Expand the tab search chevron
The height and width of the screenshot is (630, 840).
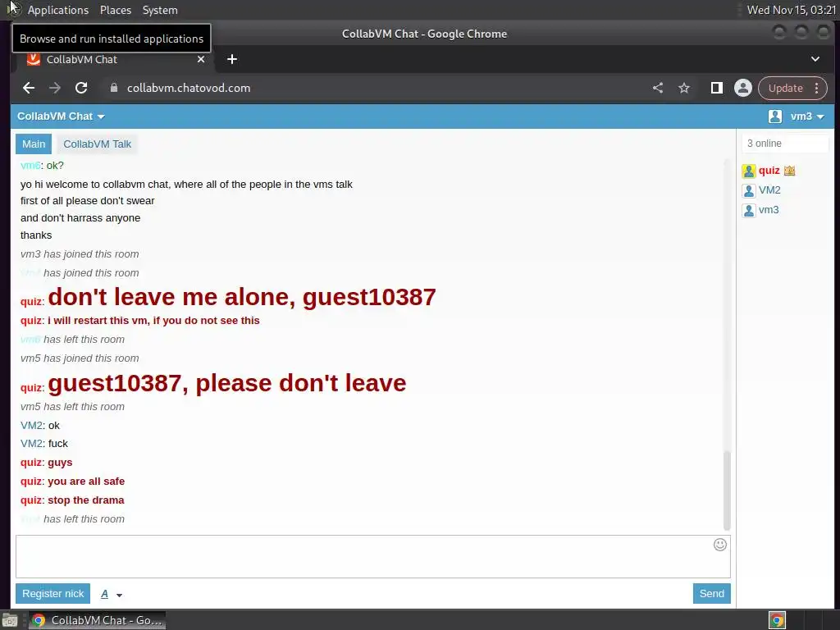815,59
